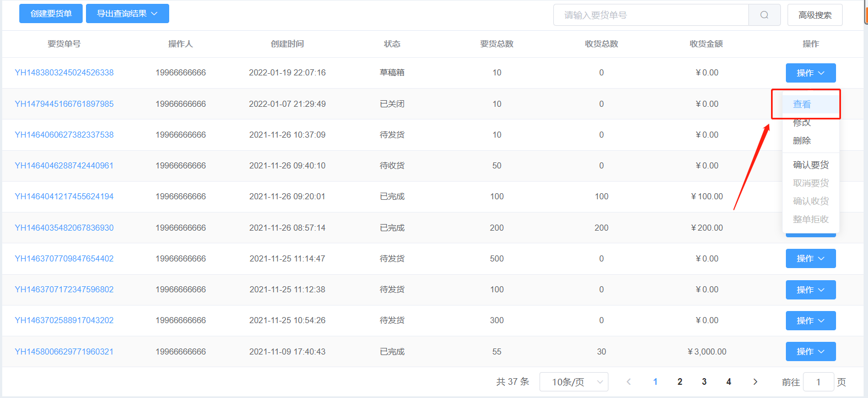Screen dimensions: 868x398
Task: Click the search magnifier icon
Action: pos(764,15)
